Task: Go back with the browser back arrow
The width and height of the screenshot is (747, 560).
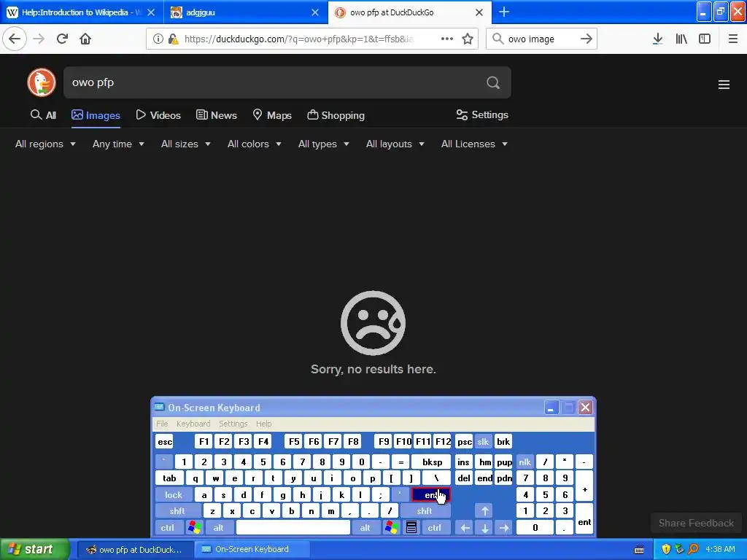Action: click(15, 39)
